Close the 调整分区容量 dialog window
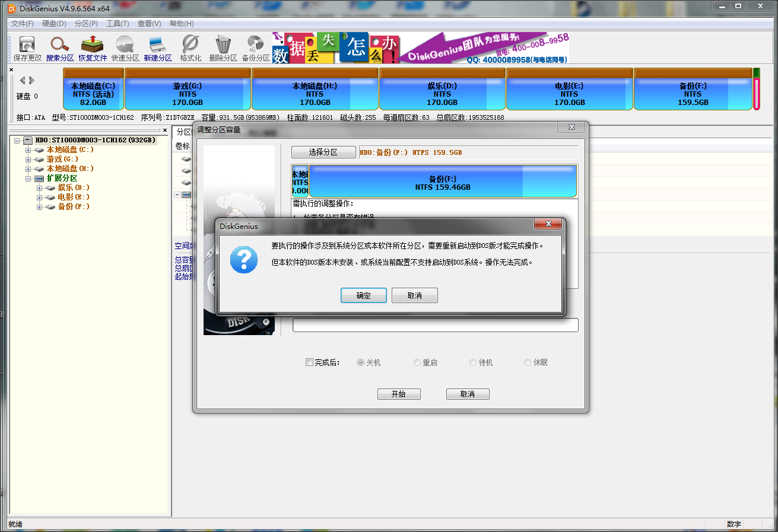 click(571, 127)
